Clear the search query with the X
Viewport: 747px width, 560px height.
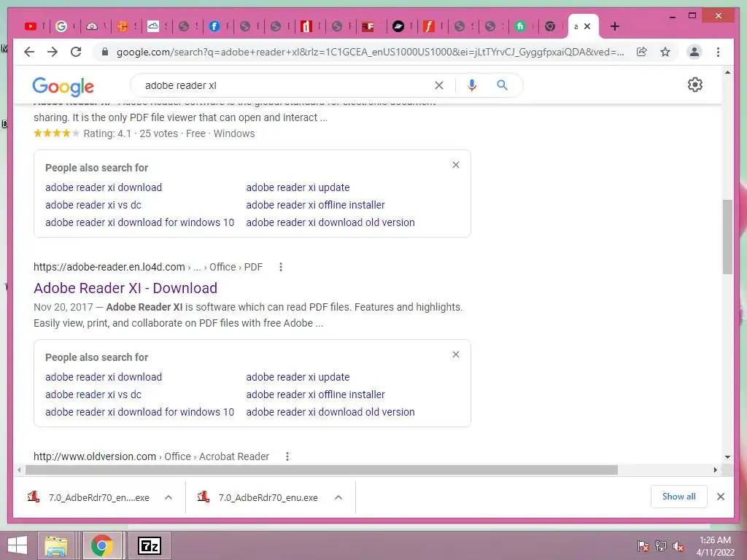(438, 85)
